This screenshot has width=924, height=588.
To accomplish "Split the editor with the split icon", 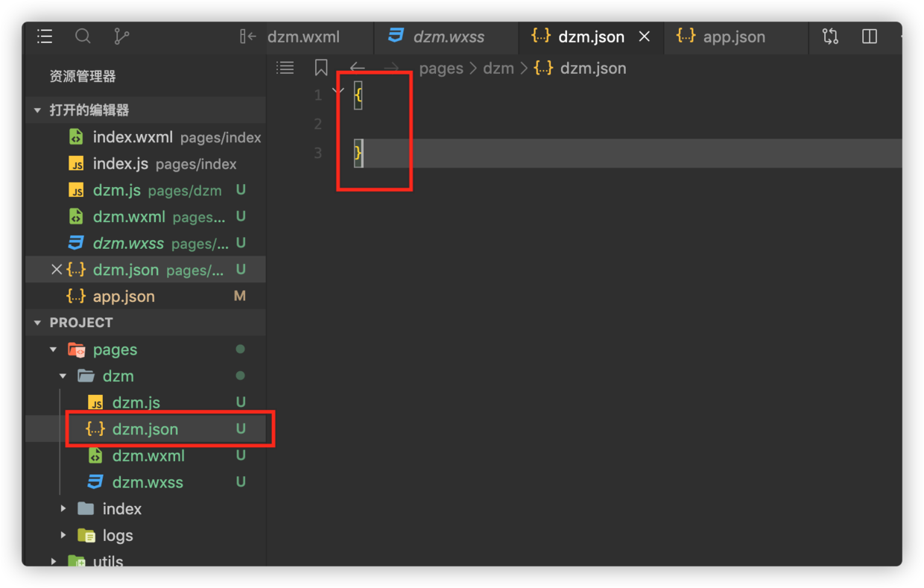I will pyautogui.click(x=869, y=36).
